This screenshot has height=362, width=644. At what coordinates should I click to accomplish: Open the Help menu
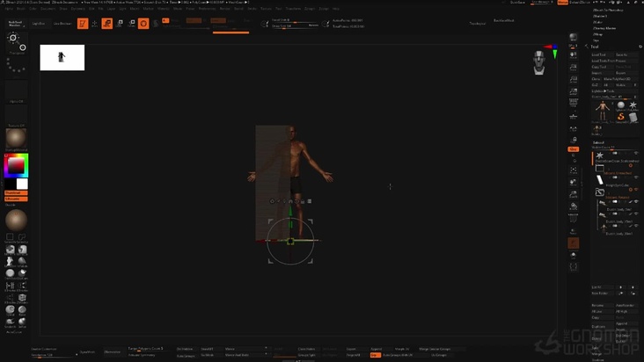point(336,9)
